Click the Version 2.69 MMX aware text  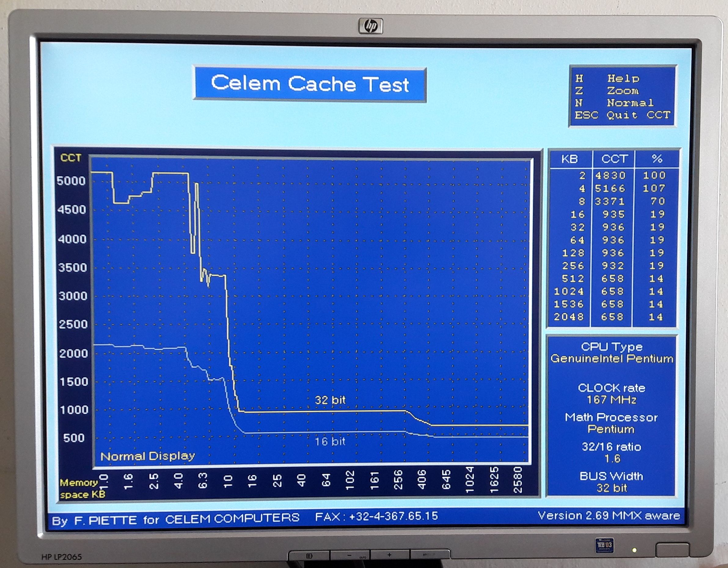point(609,516)
